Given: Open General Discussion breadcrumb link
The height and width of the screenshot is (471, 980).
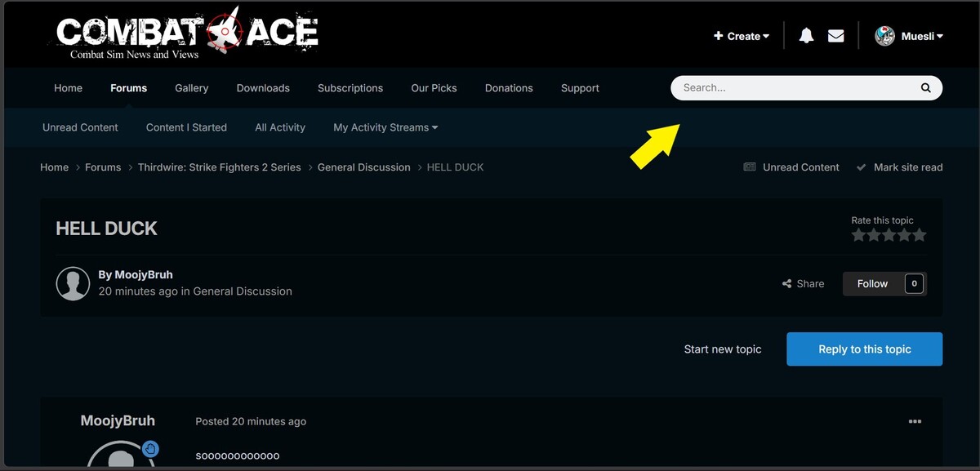Looking at the screenshot, I should click(x=364, y=167).
